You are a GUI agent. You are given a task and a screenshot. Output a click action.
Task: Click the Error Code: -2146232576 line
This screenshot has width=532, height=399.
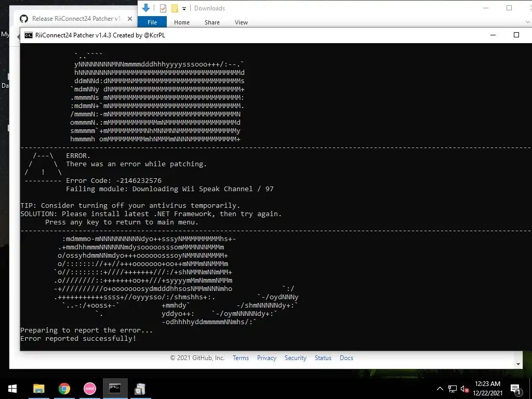[114, 180]
